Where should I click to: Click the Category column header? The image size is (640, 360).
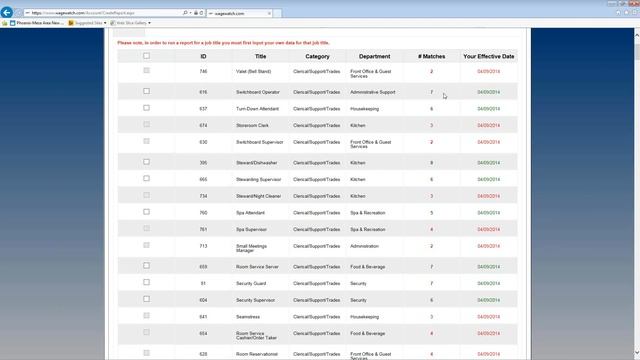(317, 56)
